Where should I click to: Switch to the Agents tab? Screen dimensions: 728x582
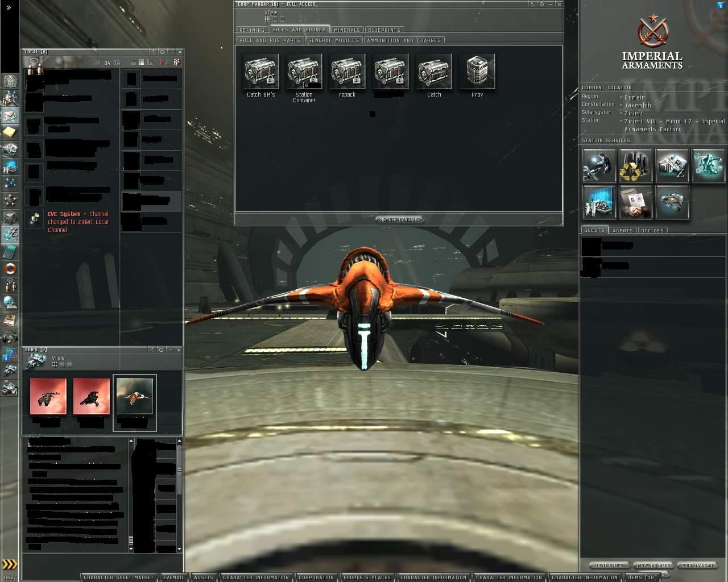[623, 230]
